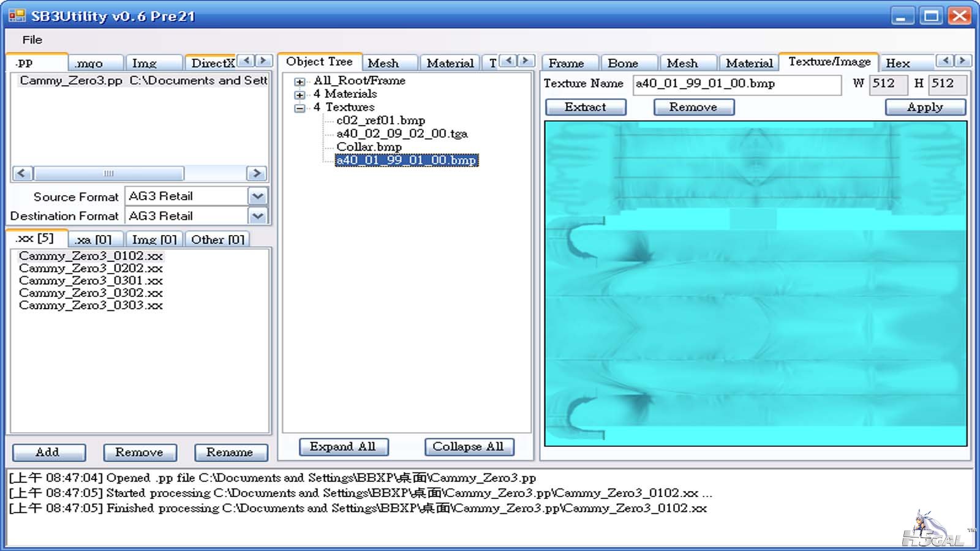Image resolution: width=980 pixels, height=551 pixels.
Task: Click the SB3Utility title bar icon
Action: [x=17, y=16]
